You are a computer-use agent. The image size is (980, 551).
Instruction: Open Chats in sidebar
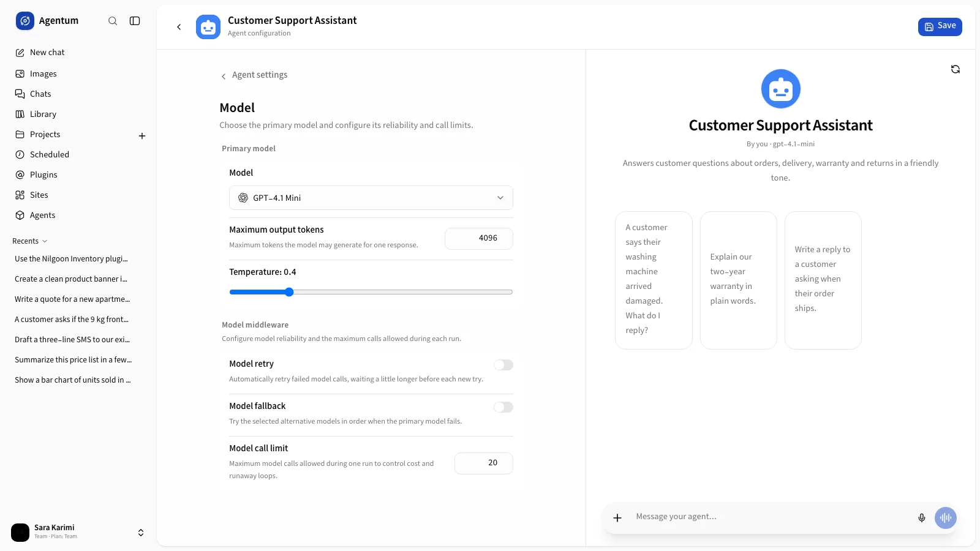tap(78, 94)
